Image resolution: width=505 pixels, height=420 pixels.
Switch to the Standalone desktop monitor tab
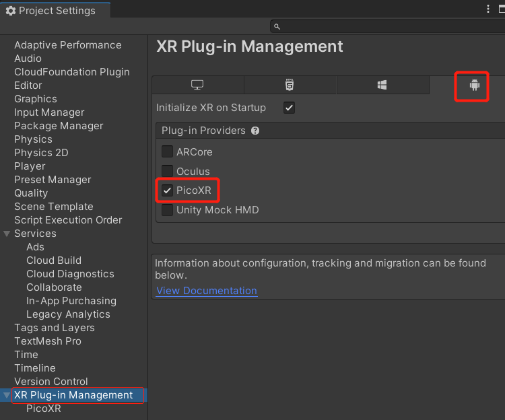click(x=197, y=85)
